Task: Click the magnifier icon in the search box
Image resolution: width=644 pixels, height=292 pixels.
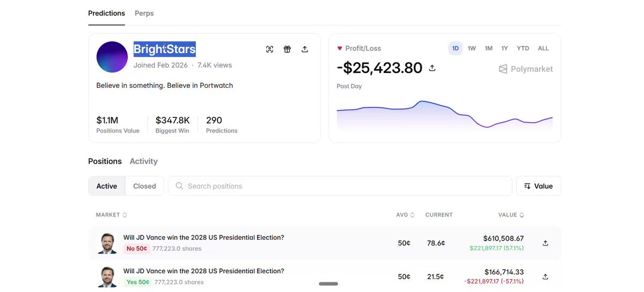Action: 179,186
